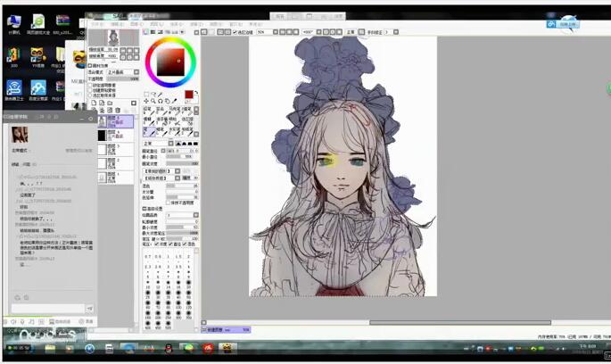The image size is (611, 364).
Task: Toggle pen pressure 混色 blend checkbox
Action: point(185,244)
